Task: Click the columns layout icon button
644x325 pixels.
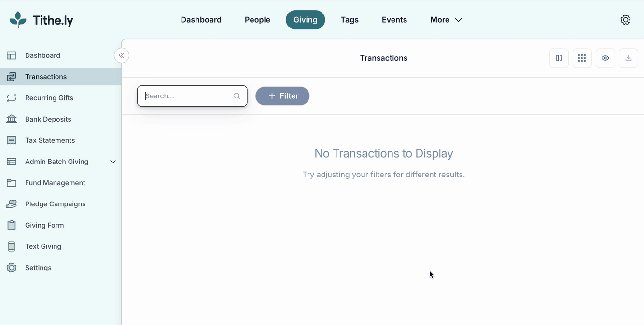Action: pos(559,58)
